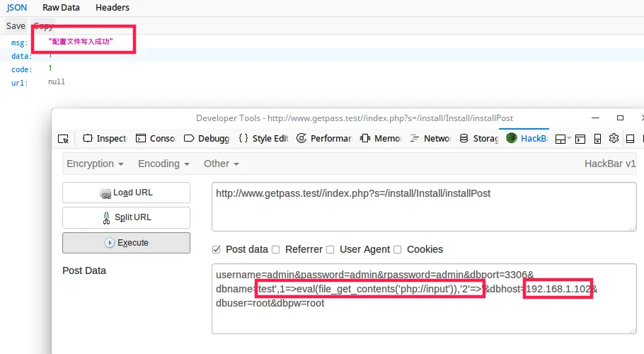Uncheck the Post data checkbox
This screenshot has height=354, width=644.
pyautogui.click(x=217, y=249)
